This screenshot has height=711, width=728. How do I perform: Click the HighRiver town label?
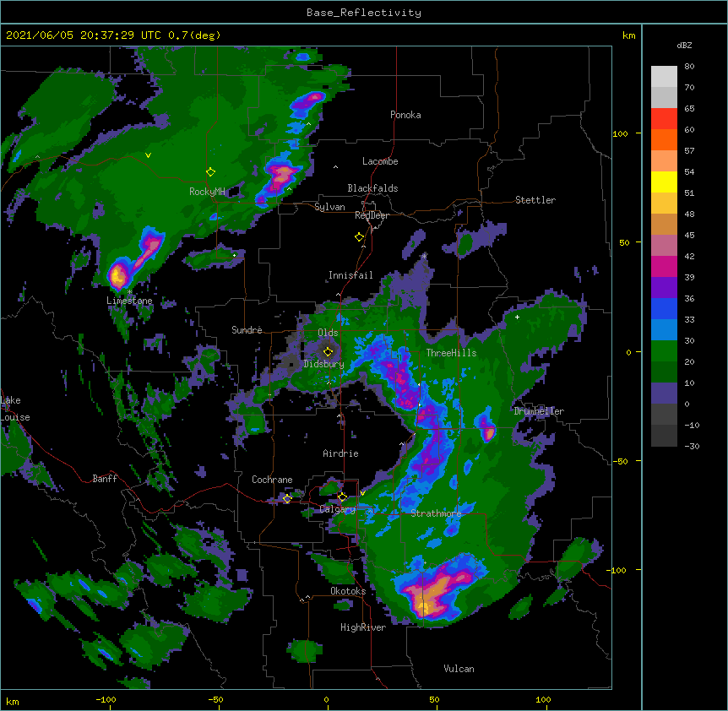(x=362, y=627)
